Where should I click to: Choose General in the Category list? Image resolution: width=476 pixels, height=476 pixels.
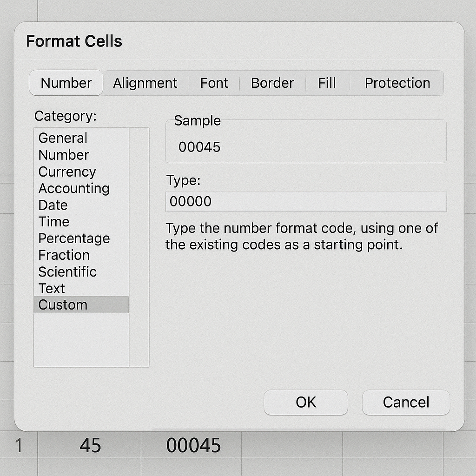(x=63, y=138)
